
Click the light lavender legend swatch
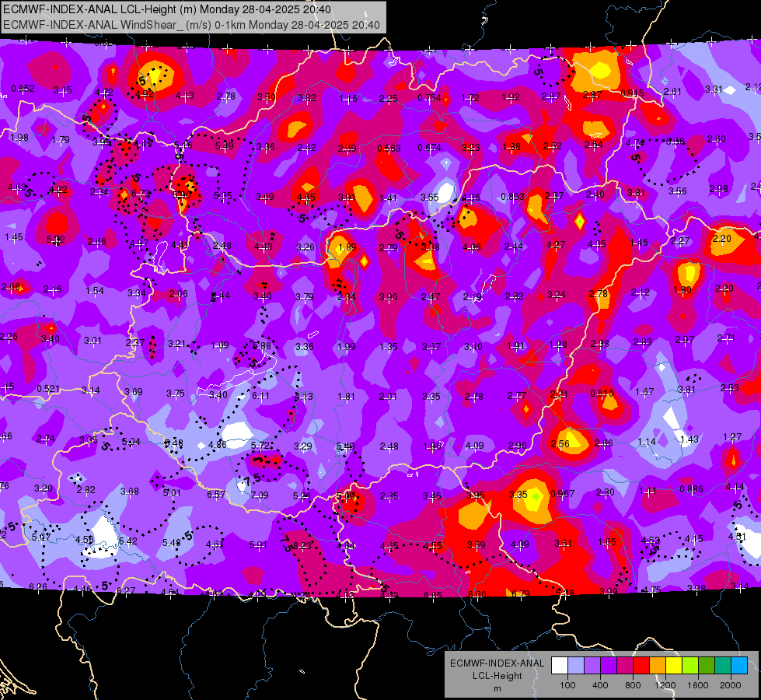click(x=576, y=666)
